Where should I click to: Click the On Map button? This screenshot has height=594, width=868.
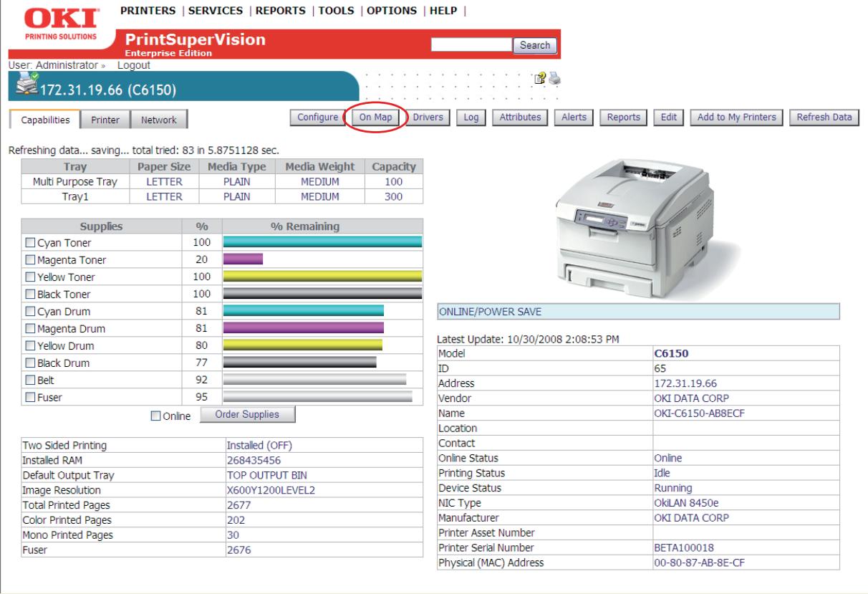(376, 118)
